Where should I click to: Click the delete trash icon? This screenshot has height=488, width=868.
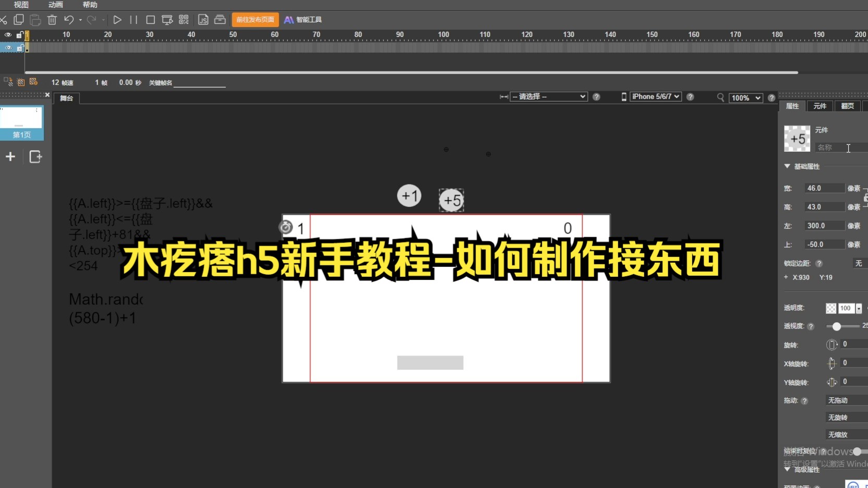[x=52, y=20]
